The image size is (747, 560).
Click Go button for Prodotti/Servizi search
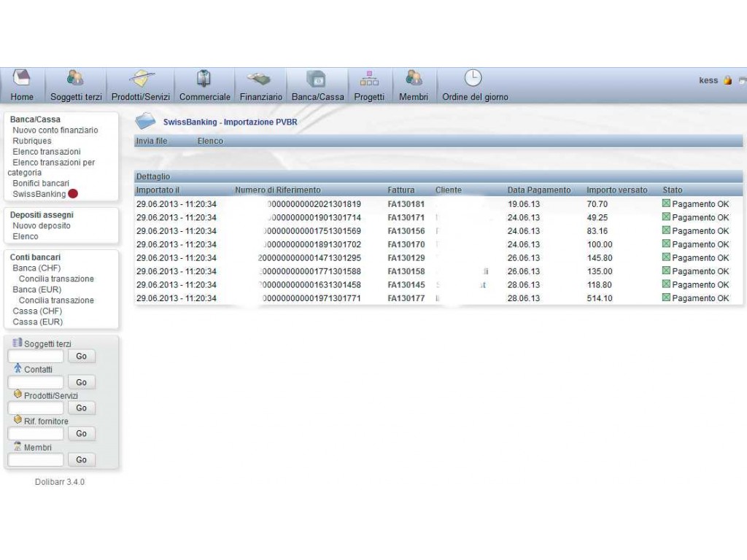tap(82, 408)
